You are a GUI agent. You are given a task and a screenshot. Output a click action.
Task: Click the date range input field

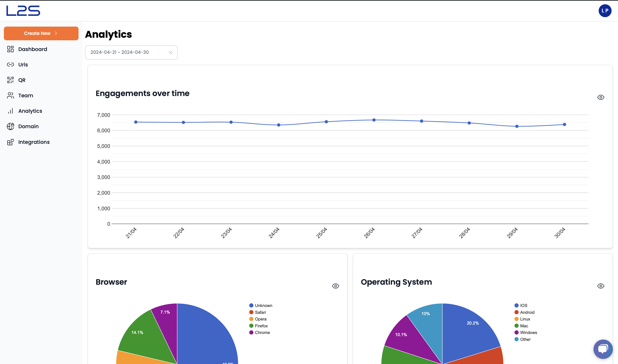(131, 52)
